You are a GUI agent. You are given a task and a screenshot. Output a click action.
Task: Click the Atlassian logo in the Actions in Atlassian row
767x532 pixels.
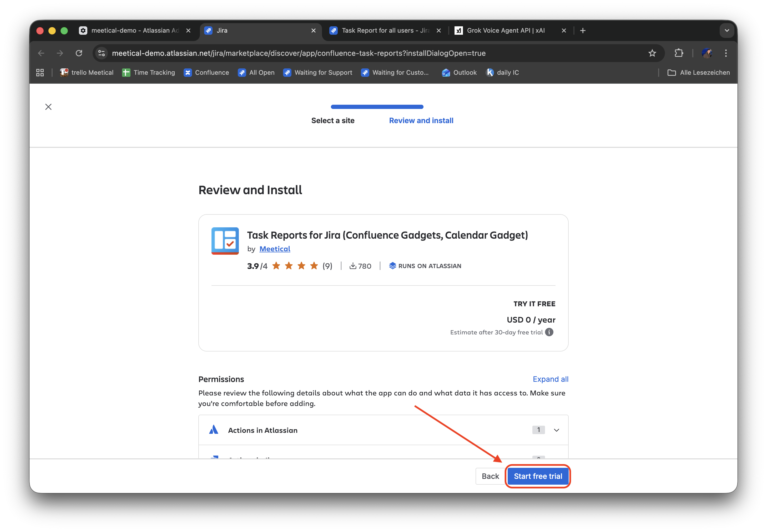214,430
